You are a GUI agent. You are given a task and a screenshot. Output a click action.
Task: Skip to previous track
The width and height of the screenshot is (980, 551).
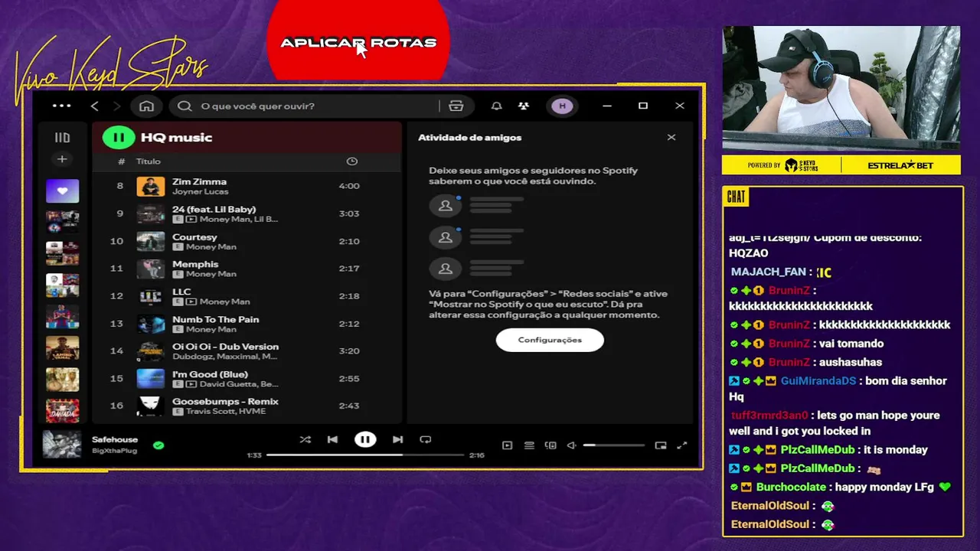[332, 439]
